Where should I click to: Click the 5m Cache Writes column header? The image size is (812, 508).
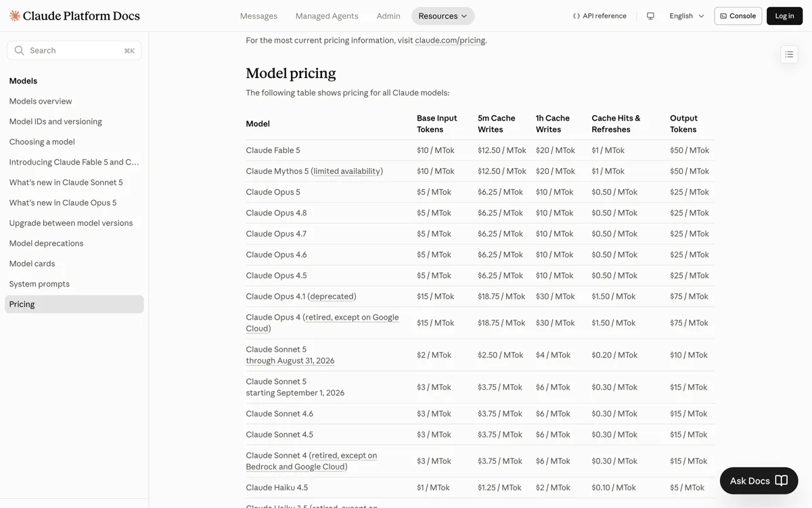tap(496, 123)
